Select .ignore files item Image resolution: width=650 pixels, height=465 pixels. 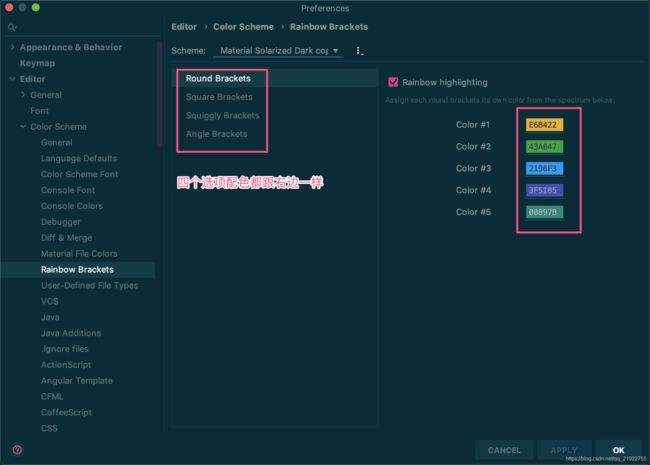65,349
